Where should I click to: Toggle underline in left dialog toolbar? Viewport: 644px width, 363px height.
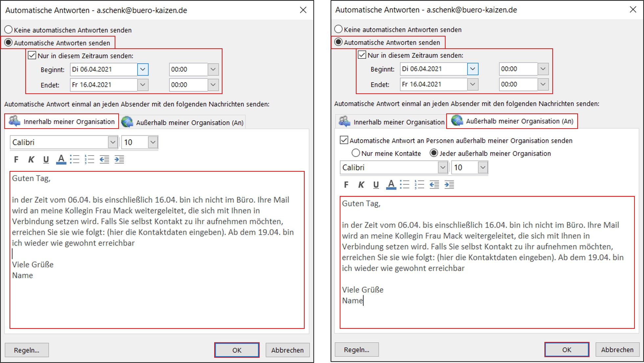46,159
